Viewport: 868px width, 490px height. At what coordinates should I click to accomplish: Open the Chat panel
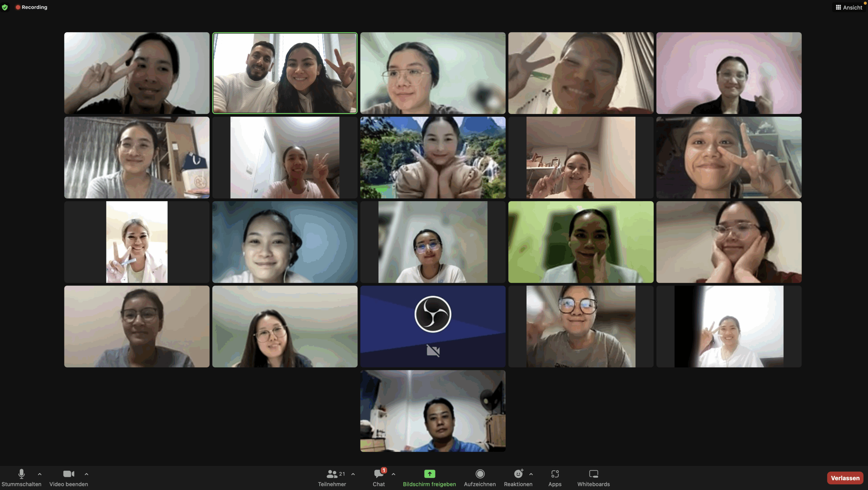(379, 474)
